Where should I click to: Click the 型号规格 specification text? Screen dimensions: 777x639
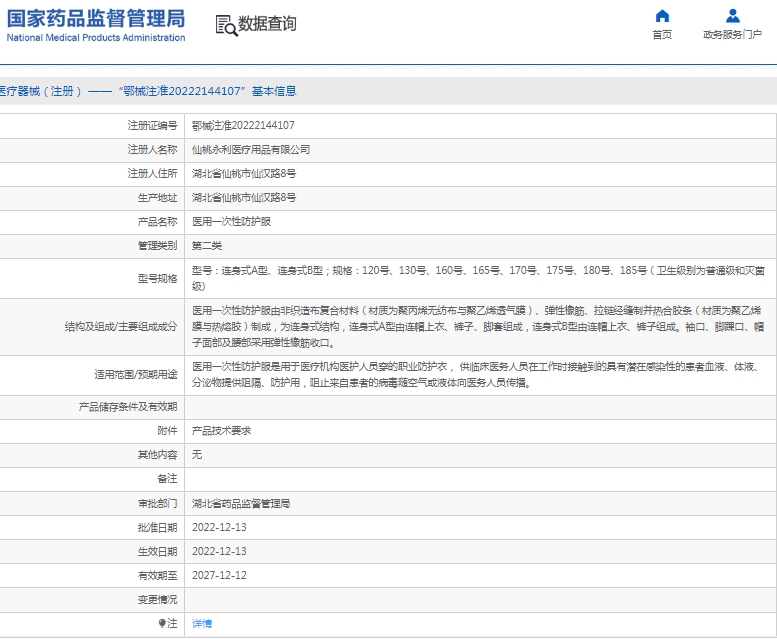pyautogui.click(x=478, y=278)
